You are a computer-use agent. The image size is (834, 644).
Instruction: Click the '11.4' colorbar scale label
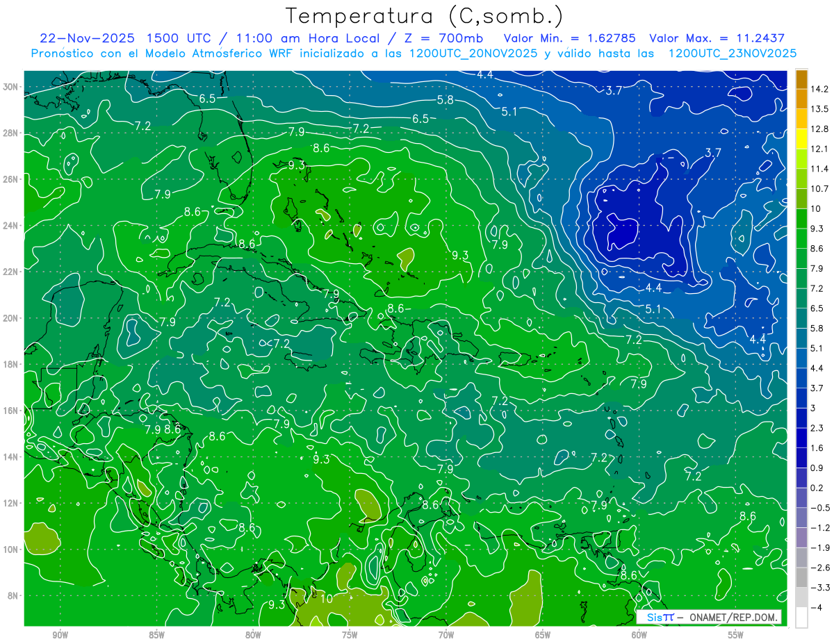(819, 169)
